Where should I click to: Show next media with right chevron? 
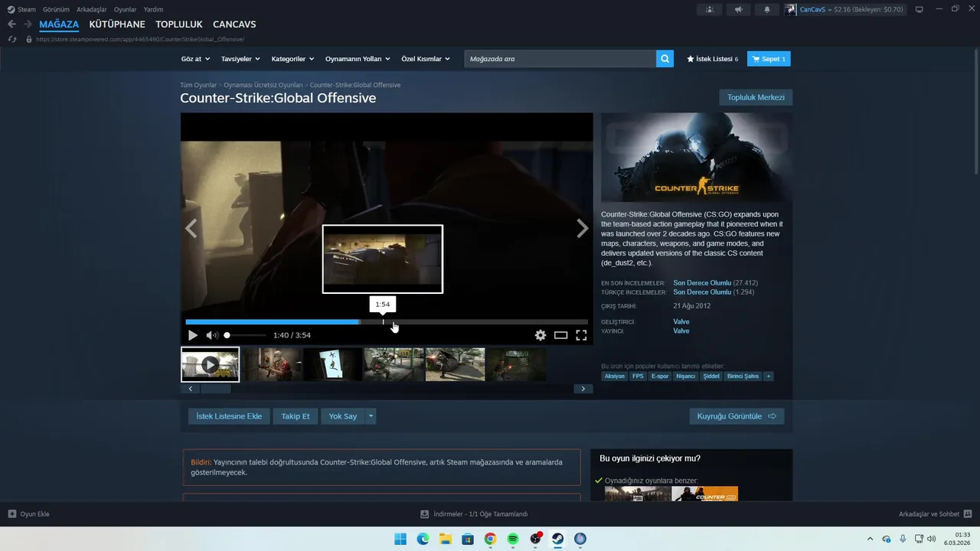click(x=583, y=228)
